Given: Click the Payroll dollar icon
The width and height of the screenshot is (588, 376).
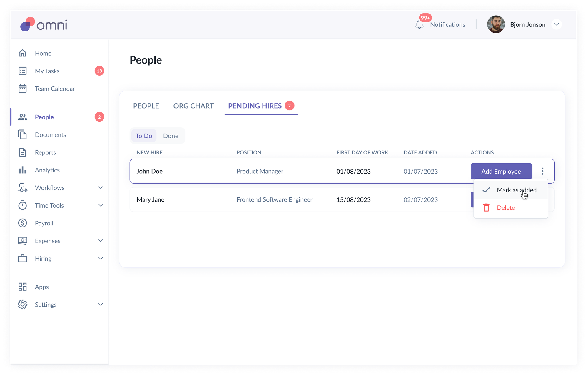Looking at the screenshot, I should (23, 223).
